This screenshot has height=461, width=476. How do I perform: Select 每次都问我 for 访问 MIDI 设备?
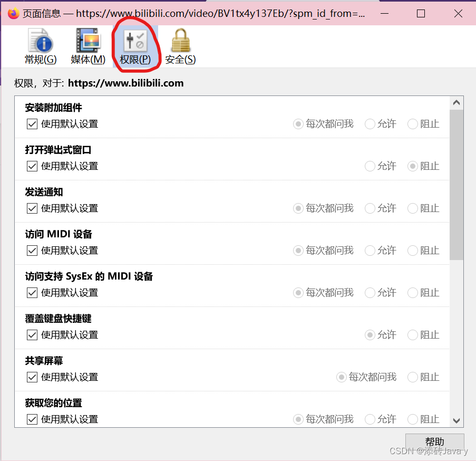pos(298,251)
